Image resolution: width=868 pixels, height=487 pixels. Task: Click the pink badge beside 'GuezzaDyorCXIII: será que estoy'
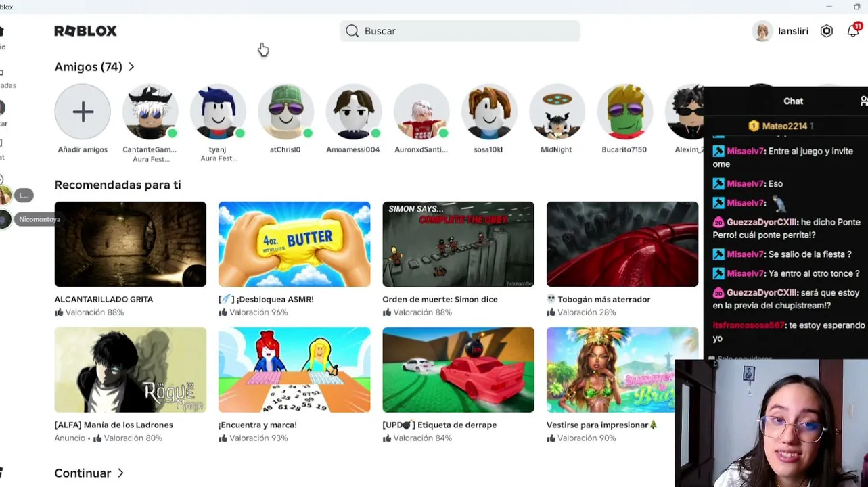coord(718,293)
